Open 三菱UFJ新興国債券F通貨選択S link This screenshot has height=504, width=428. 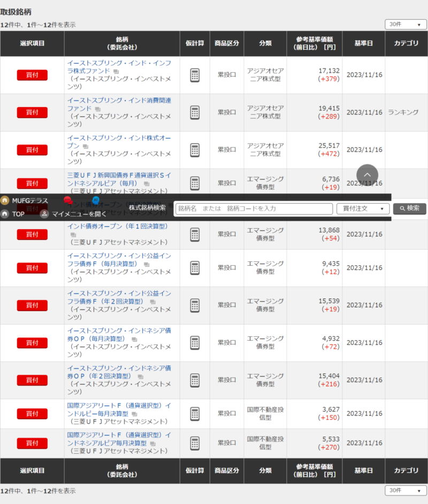[119, 179]
